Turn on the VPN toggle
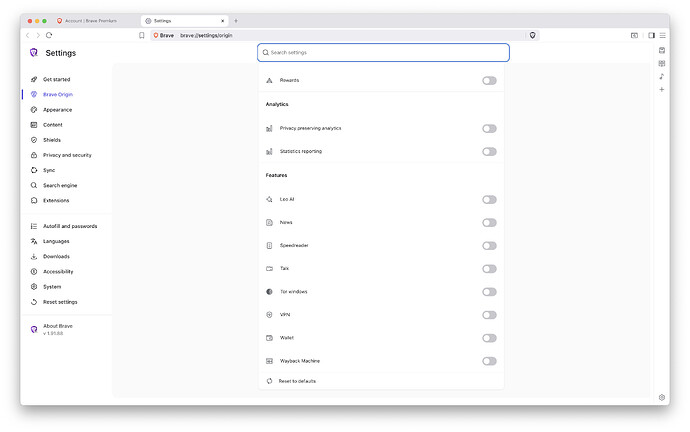The height and width of the screenshot is (432, 690). [x=489, y=315]
